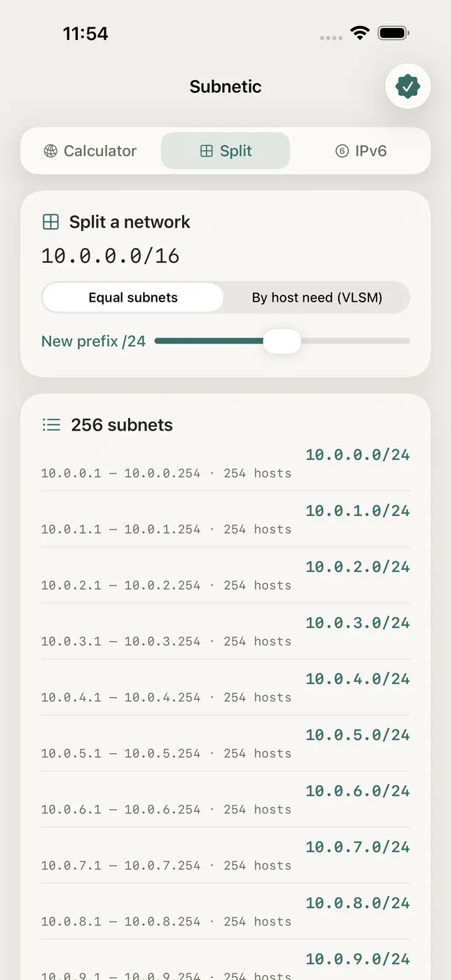Tap the list icon beside 256 subnets
This screenshot has width=451, height=980.
pyautogui.click(x=51, y=425)
